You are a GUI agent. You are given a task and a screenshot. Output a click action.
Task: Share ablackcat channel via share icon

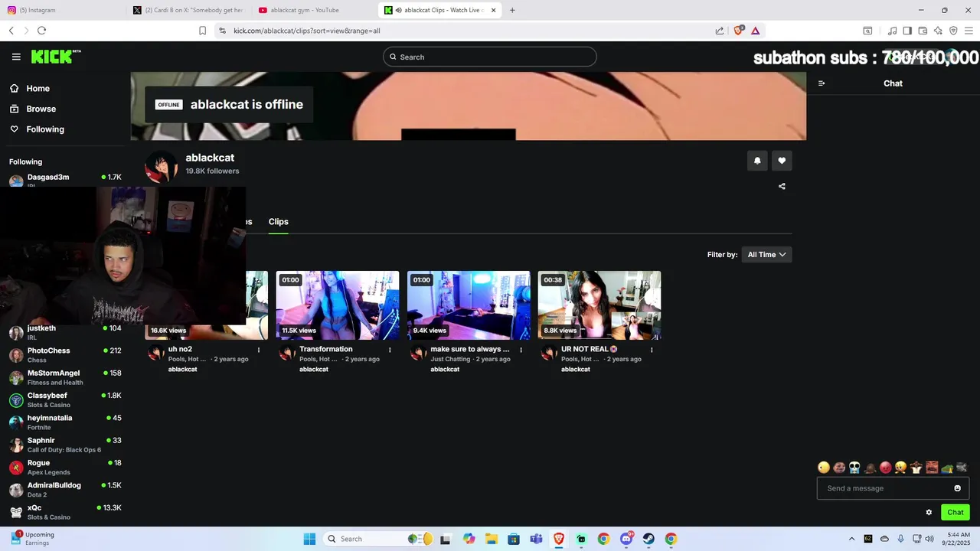(x=782, y=186)
